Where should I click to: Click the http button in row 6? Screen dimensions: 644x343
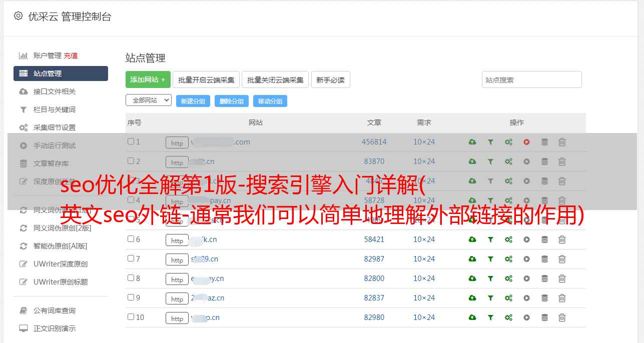coord(177,240)
